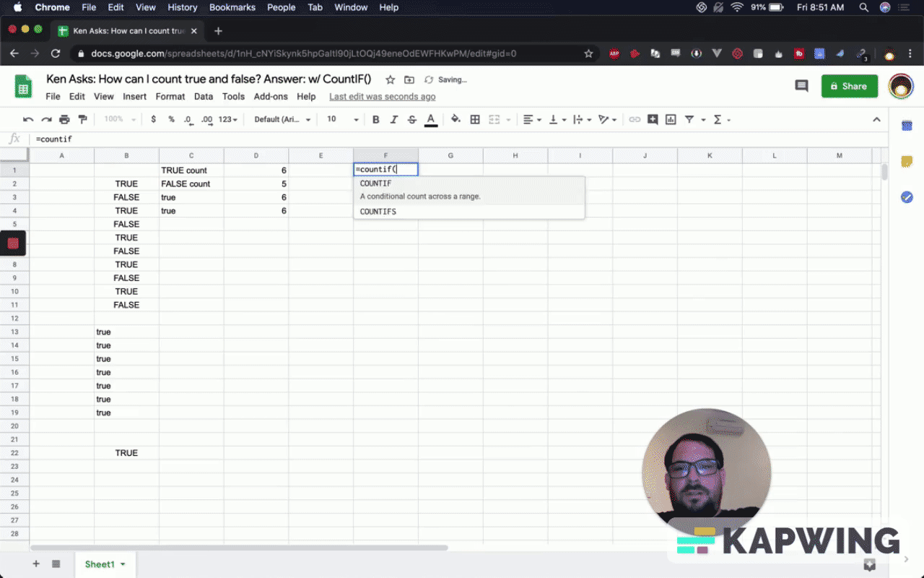Open vertical align dropdown

[x=557, y=119]
